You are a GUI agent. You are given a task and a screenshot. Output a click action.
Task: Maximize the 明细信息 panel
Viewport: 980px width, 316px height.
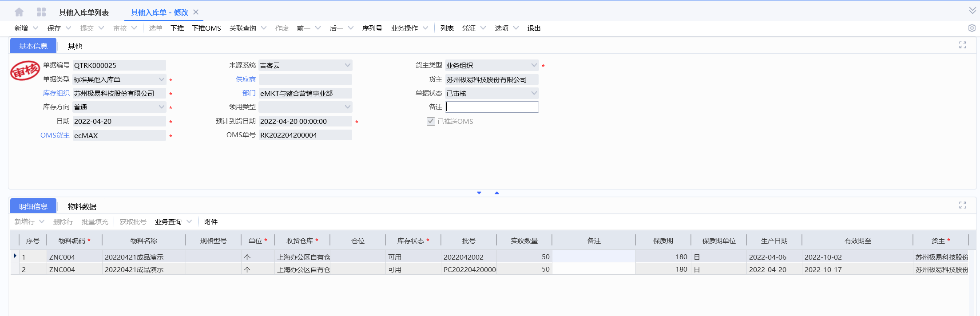tap(963, 205)
